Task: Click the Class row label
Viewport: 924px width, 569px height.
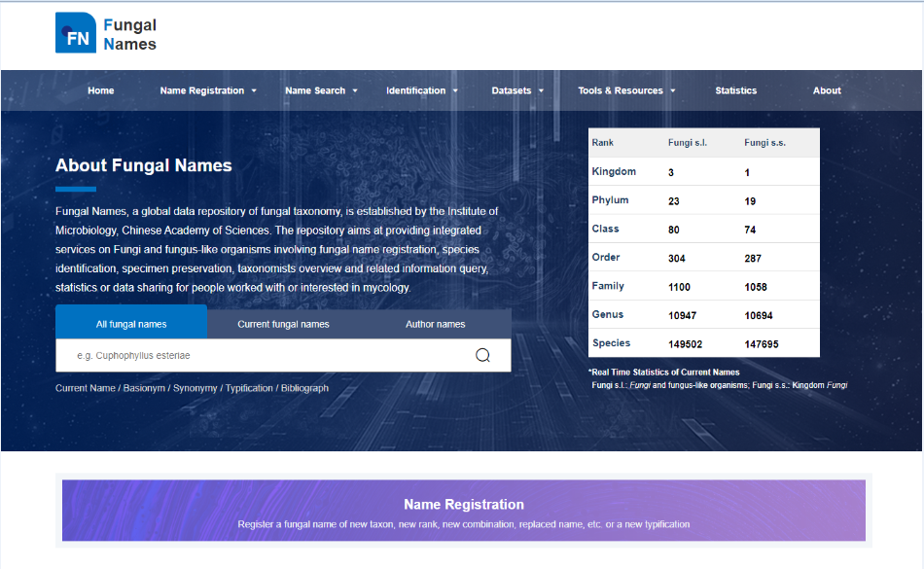Action: 606,229
